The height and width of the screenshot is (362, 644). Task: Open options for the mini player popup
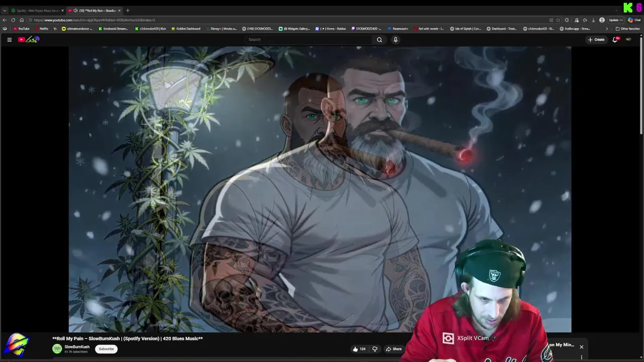coord(582,357)
